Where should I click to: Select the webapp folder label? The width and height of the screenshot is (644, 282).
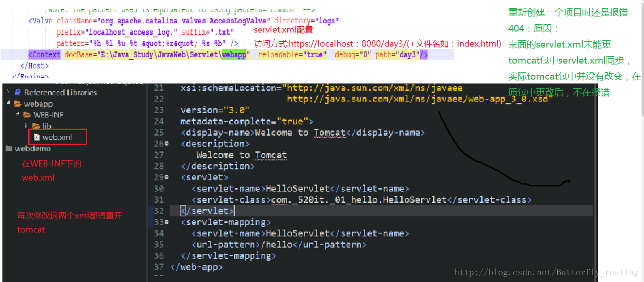click(38, 104)
